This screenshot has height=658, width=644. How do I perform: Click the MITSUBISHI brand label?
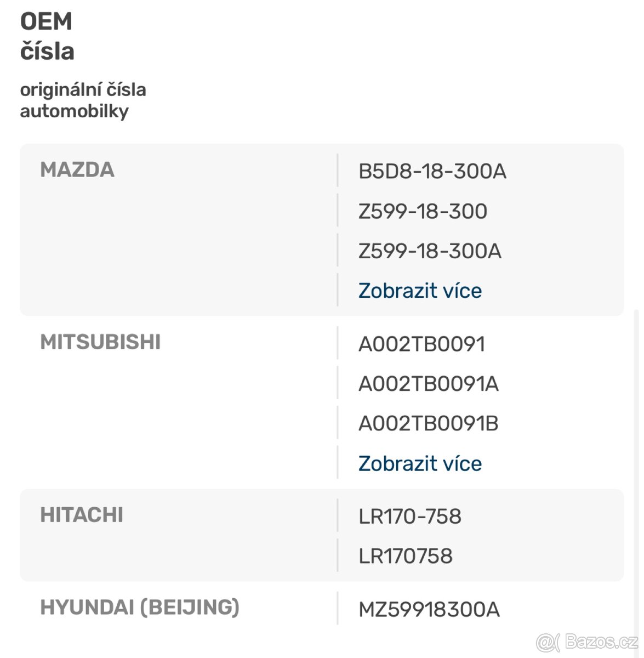(x=100, y=342)
